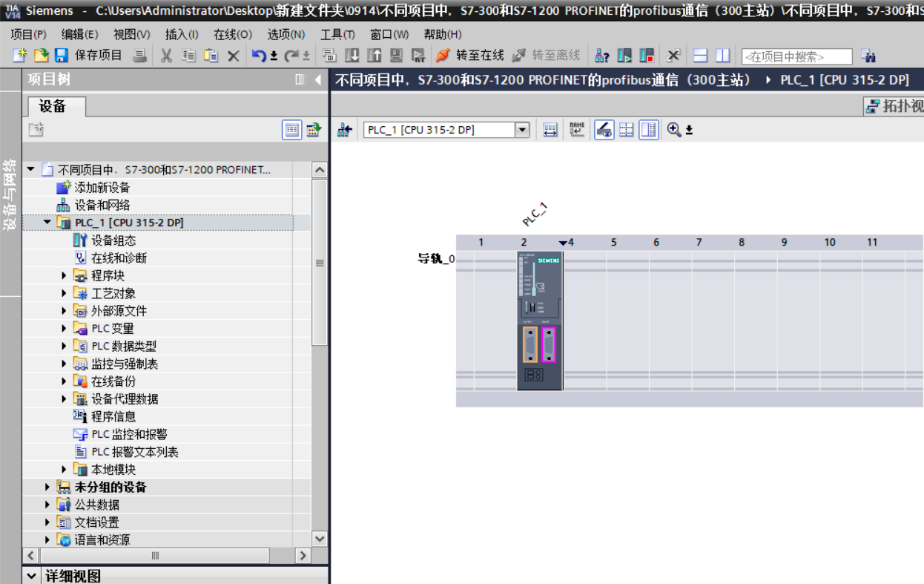The width and height of the screenshot is (924, 584).
Task: Click the project tree horizontal scrollbar thumb
Action: click(155, 555)
